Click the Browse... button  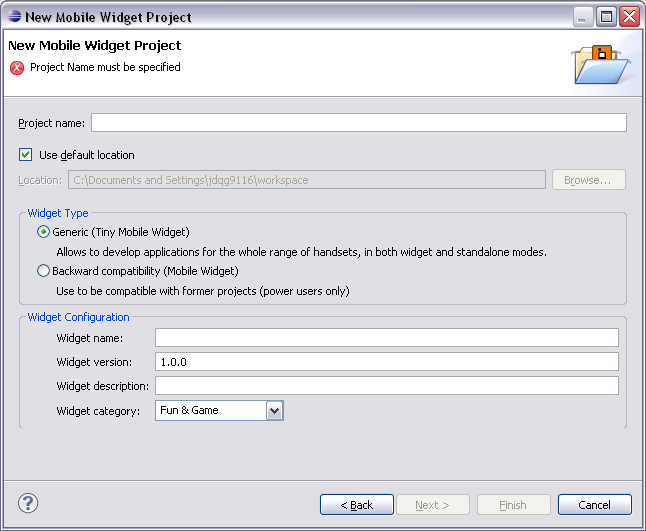(589, 180)
